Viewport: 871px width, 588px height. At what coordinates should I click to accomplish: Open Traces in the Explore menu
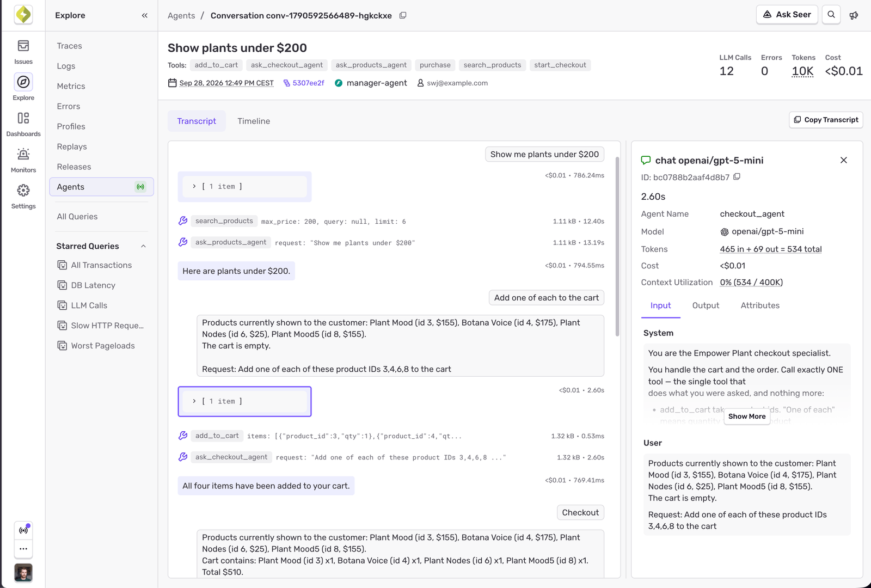[70, 46]
